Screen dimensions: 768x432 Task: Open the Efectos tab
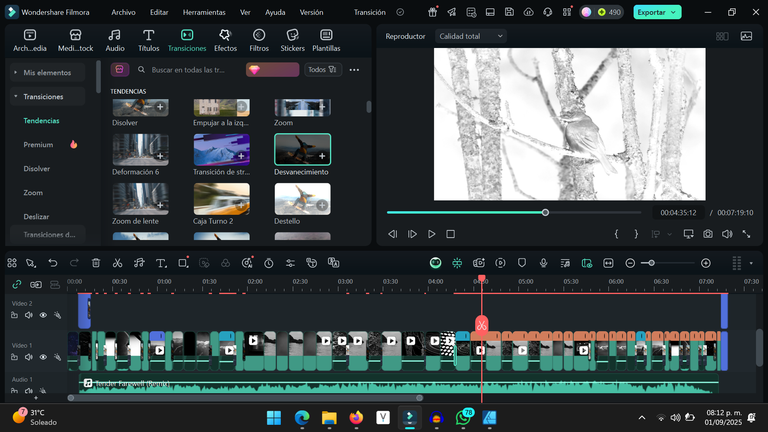[x=225, y=40]
